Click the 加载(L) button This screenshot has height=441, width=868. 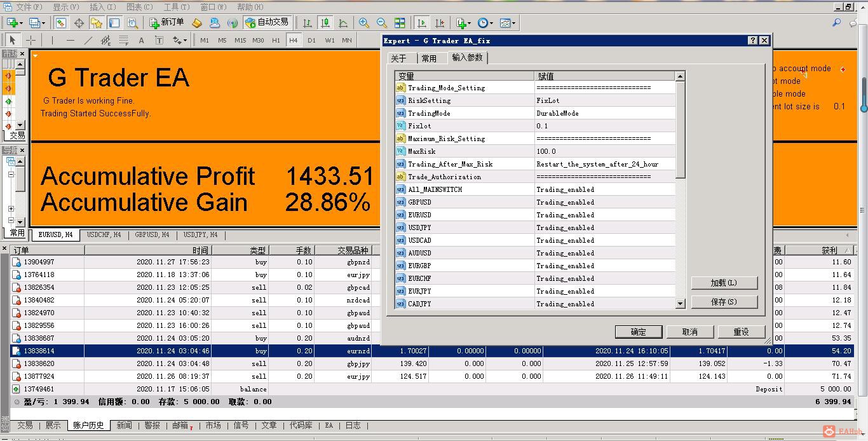pos(724,283)
